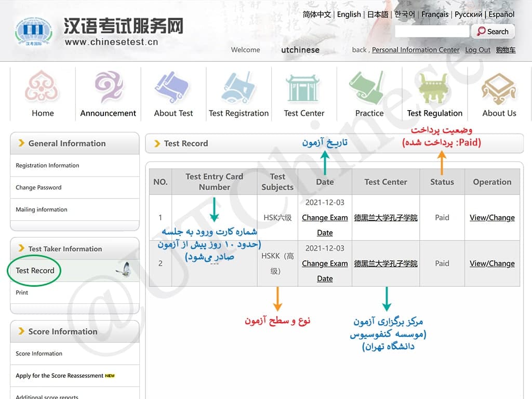Click the 'Status' column header
The image size is (532, 399).
[x=442, y=182]
